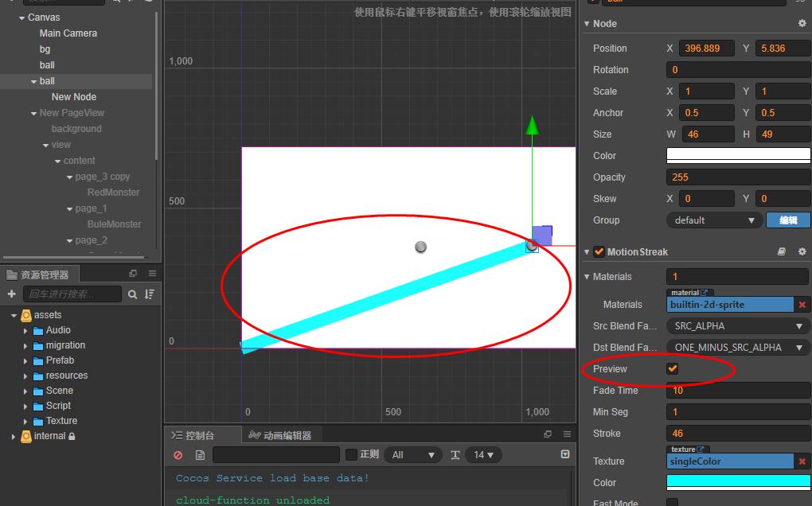The image size is (812, 506).
Task: Click the add (+) icon in assets panel
Action: pyautogui.click(x=10, y=294)
